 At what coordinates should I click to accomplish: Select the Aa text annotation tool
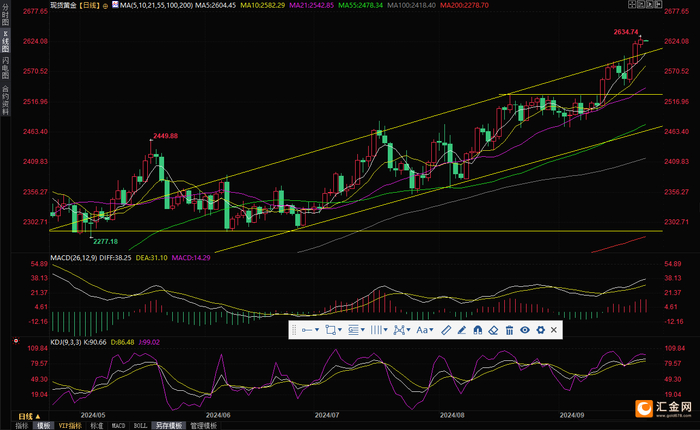click(422, 330)
